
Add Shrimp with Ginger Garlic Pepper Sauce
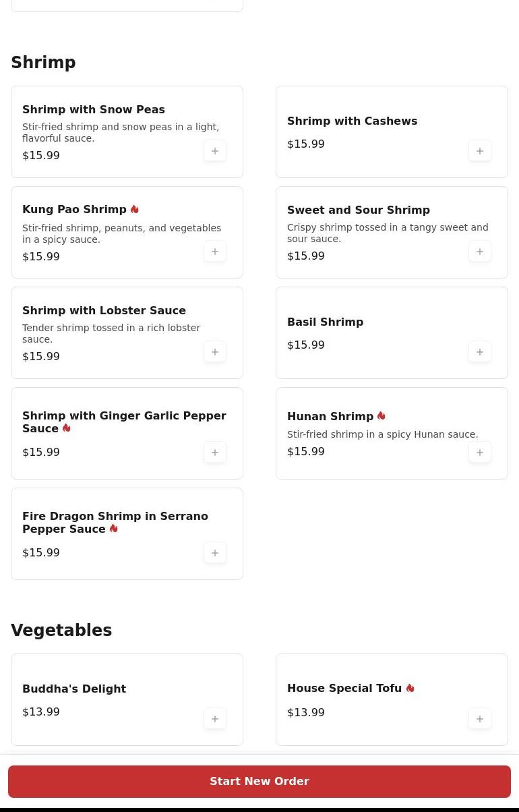pyautogui.click(x=215, y=453)
